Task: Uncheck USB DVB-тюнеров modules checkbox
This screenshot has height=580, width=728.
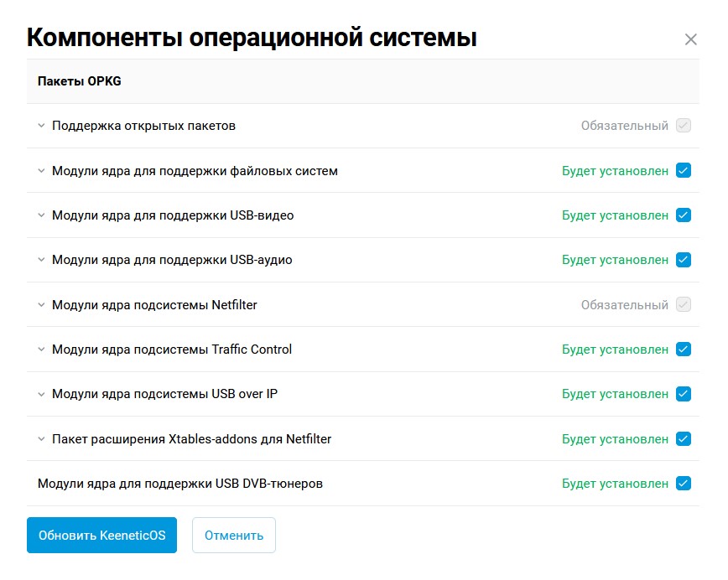Action: pyautogui.click(x=684, y=483)
